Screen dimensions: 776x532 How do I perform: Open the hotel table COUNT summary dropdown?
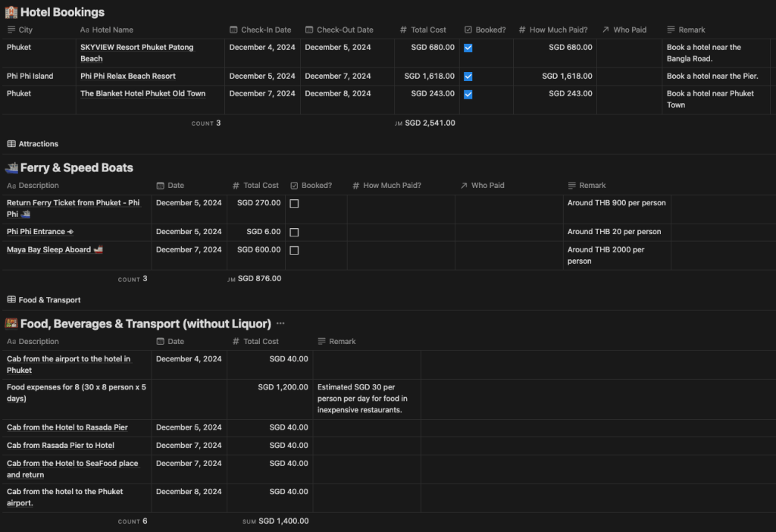point(206,124)
